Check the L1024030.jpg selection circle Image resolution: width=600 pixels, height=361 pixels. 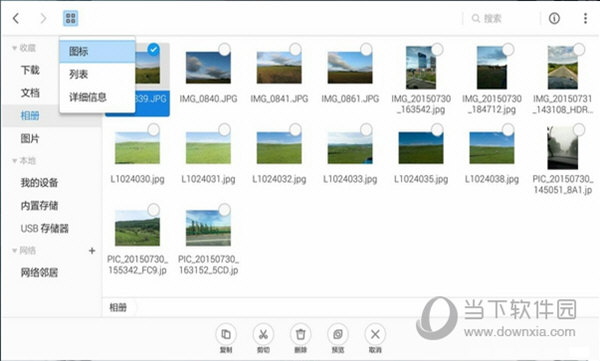pyautogui.click(x=153, y=130)
